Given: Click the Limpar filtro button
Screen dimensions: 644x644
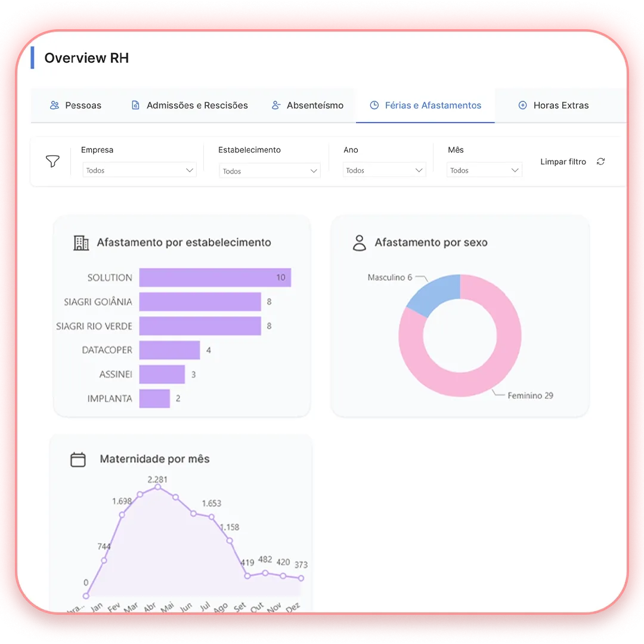Looking at the screenshot, I should coord(563,161).
